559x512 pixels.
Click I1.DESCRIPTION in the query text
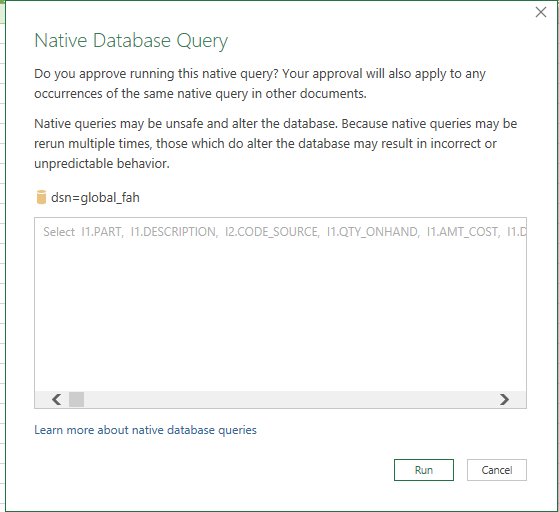coord(174,232)
